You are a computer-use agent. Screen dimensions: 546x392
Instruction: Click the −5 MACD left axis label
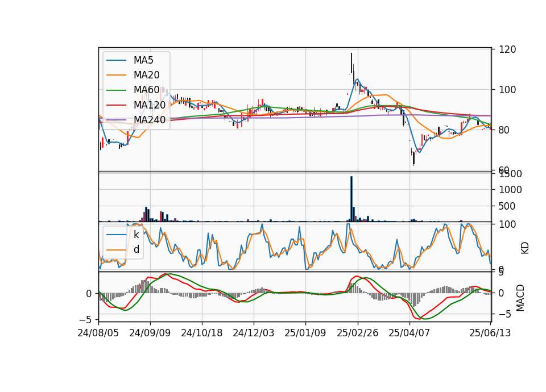coord(85,319)
